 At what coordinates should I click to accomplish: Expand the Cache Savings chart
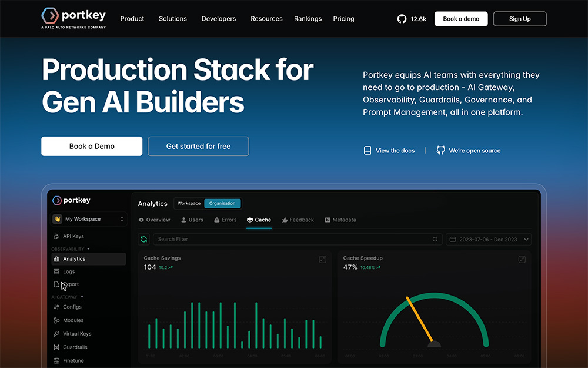[322, 260]
